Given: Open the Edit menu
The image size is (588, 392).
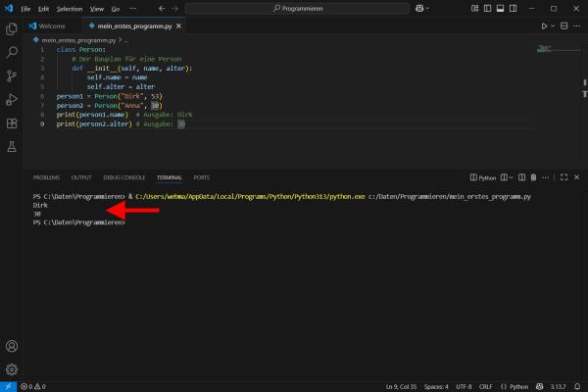Looking at the screenshot, I should pos(43,9).
